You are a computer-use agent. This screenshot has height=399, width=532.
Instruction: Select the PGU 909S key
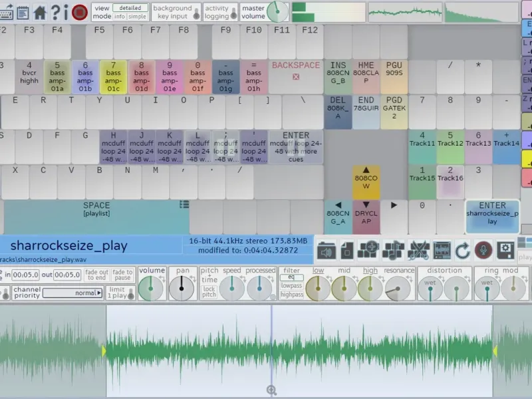coord(394,77)
